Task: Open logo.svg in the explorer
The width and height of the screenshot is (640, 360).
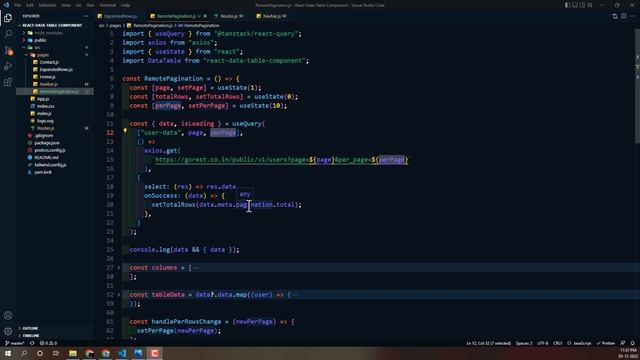Action: point(45,121)
